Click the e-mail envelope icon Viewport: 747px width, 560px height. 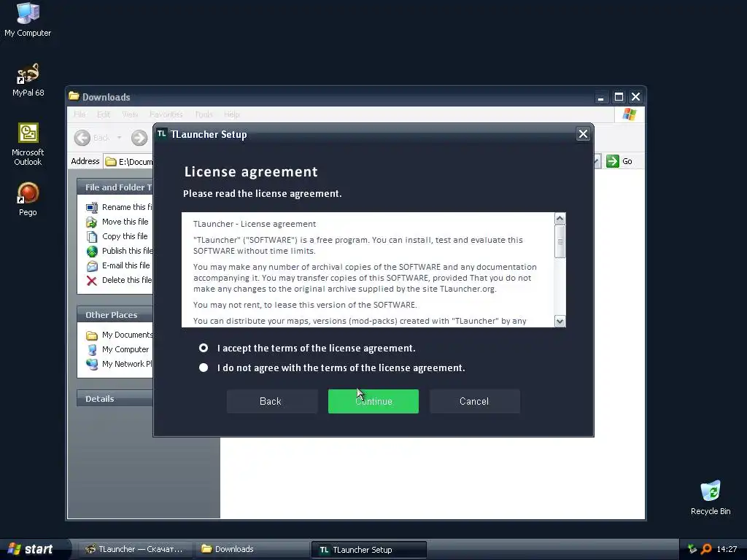point(91,266)
